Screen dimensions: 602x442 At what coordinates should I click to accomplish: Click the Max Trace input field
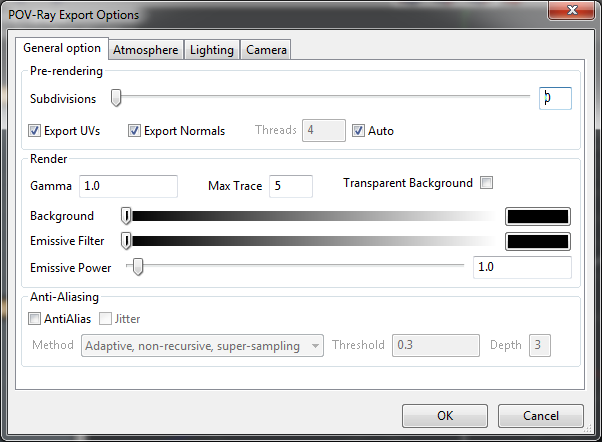(x=291, y=186)
